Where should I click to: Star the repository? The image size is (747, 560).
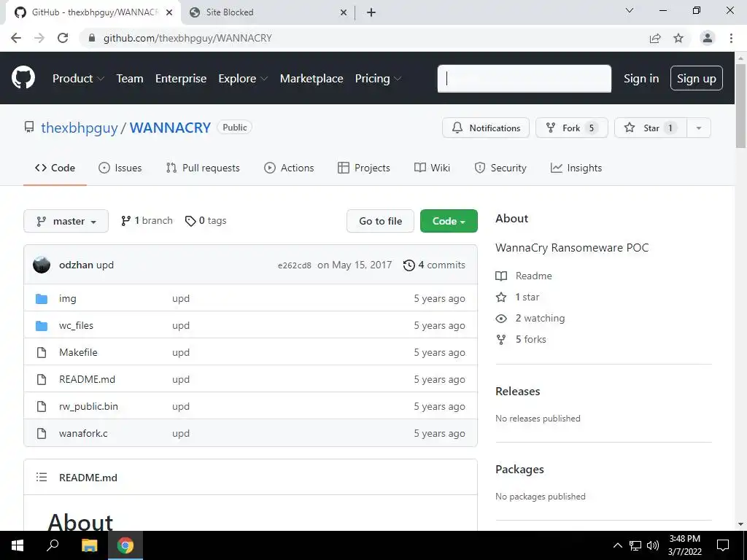(x=651, y=128)
